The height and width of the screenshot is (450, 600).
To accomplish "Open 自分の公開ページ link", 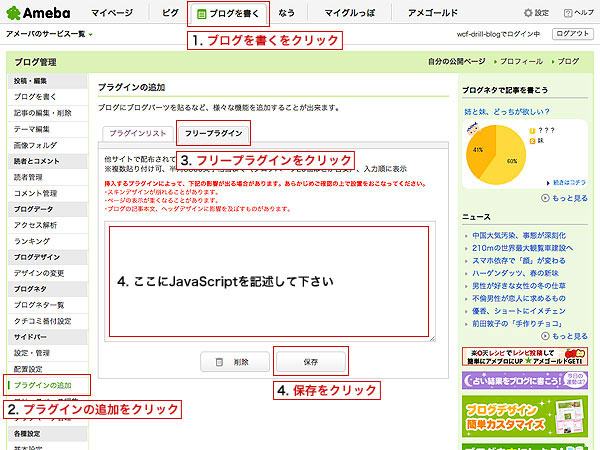I will (457, 61).
